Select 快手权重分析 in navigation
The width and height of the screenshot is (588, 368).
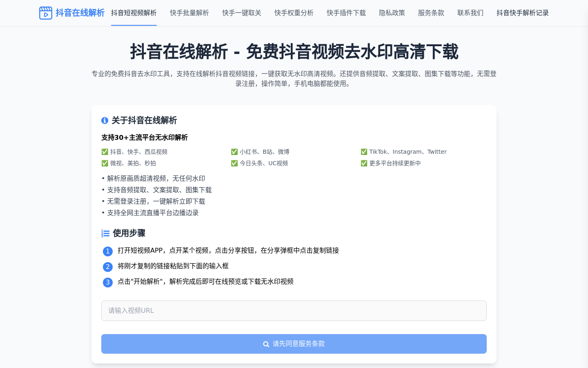[294, 13]
